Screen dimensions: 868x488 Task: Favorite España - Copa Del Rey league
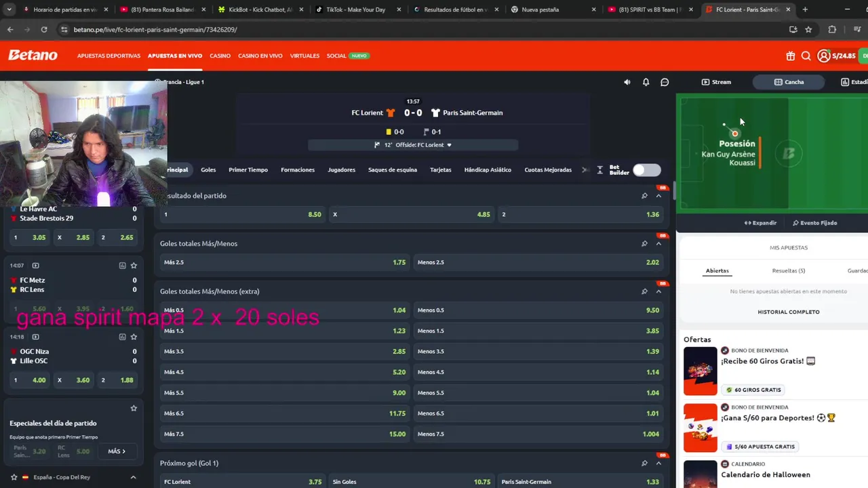pos(14,477)
